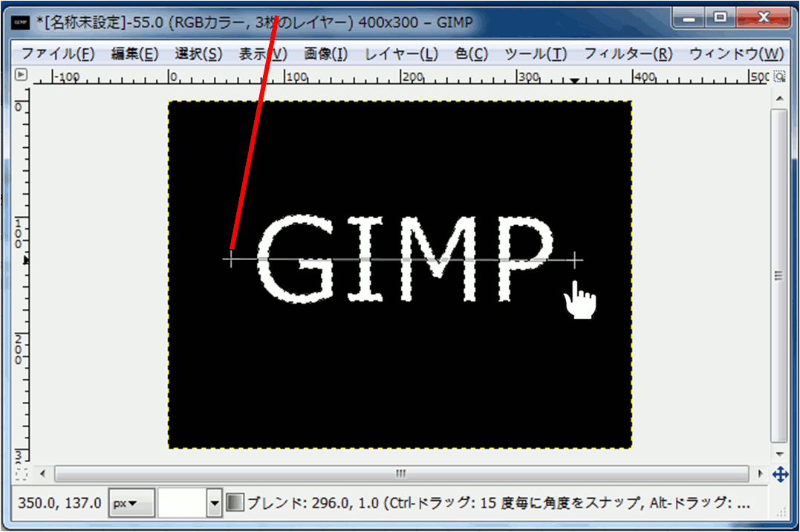Toggle zoom-on-resize icon at top right of ruler
This screenshot has width=800, height=532.
tap(779, 75)
